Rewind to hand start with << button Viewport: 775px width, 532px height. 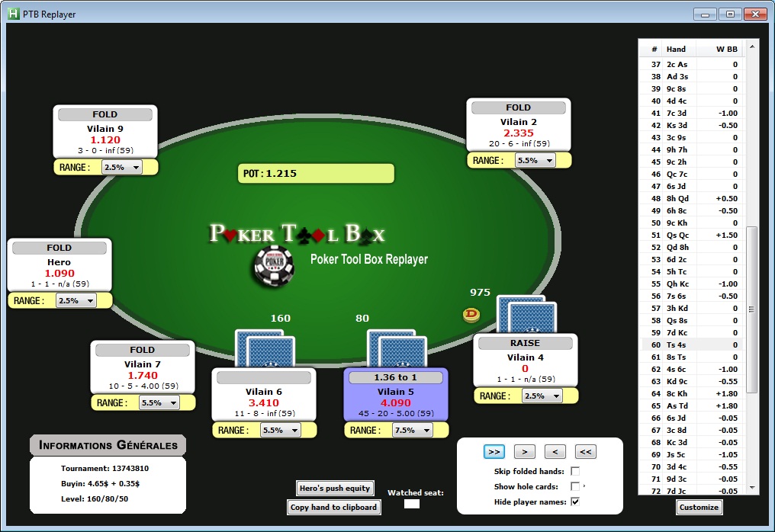[586, 451]
